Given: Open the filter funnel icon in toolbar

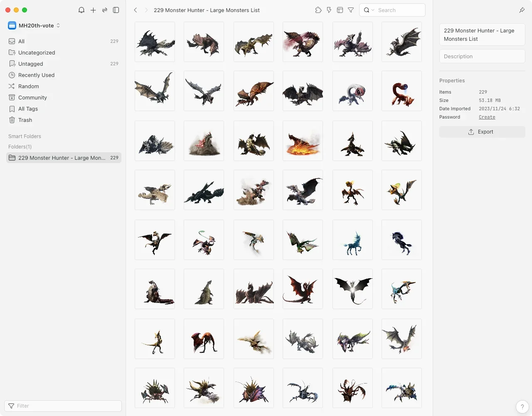Looking at the screenshot, I should pos(351,10).
